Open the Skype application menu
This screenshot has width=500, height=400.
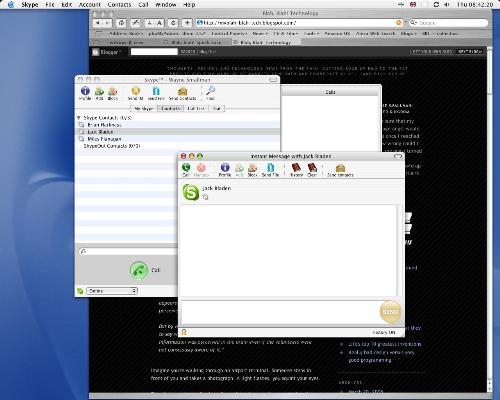(30, 5)
